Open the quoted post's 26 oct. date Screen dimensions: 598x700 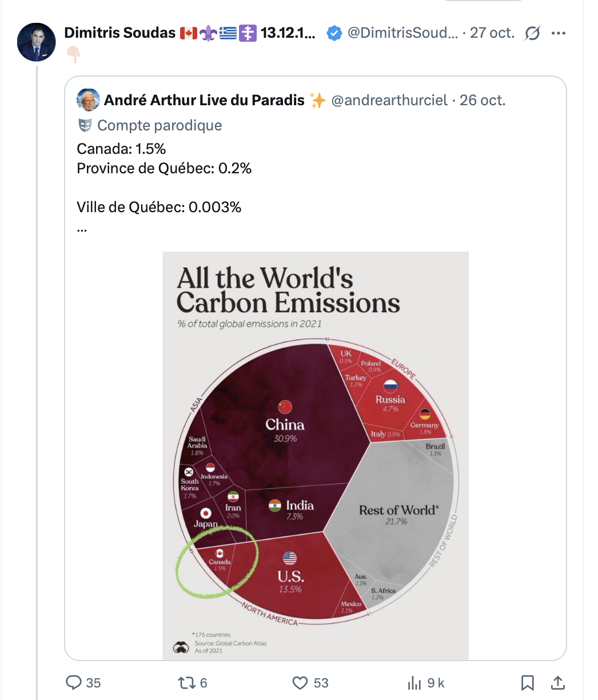coord(483,100)
